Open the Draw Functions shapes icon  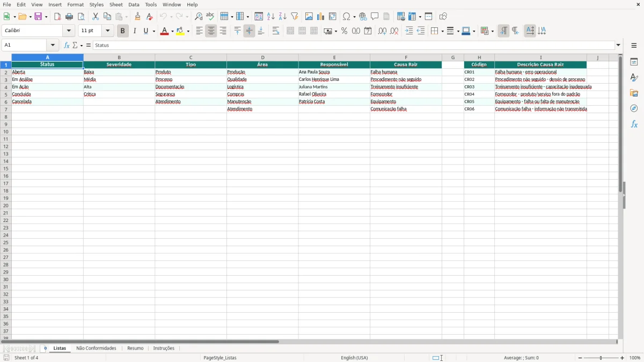[443, 17]
